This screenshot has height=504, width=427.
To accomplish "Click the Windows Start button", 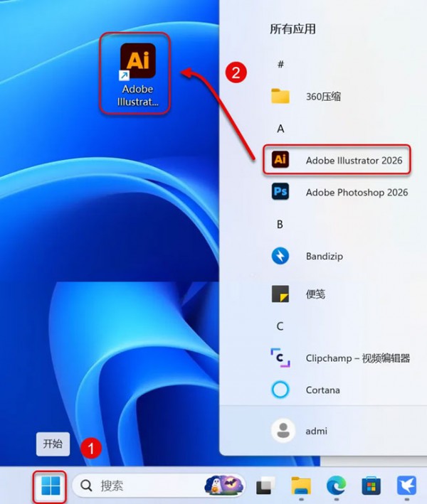I will 51,486.
